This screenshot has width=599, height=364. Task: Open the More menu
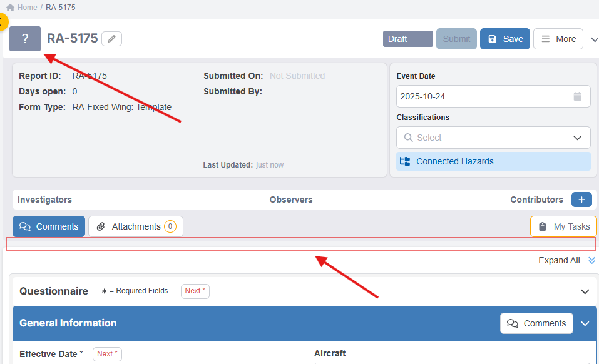pos(558,39)
